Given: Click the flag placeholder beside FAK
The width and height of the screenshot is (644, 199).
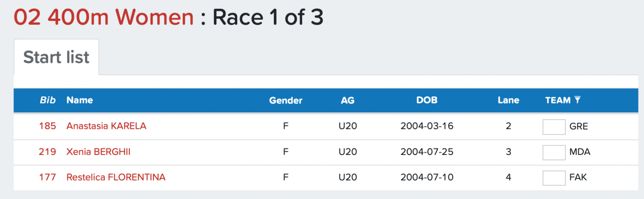Looking at the screenshot, I should tap(554, 178).
